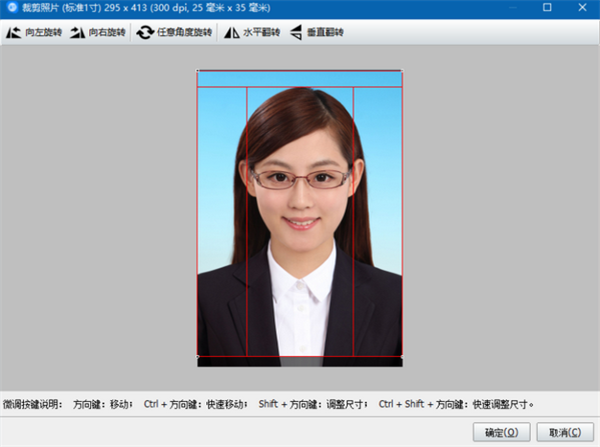
Task: Click the top-left corner of the crop frame
Action: 197,71
